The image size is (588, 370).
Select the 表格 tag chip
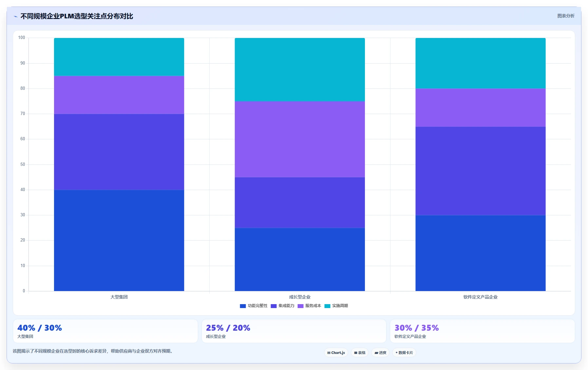tap(360, 353)
